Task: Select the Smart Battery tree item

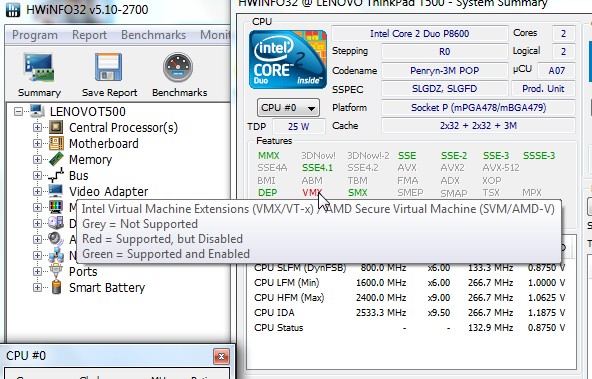Action: coord(107,288)
